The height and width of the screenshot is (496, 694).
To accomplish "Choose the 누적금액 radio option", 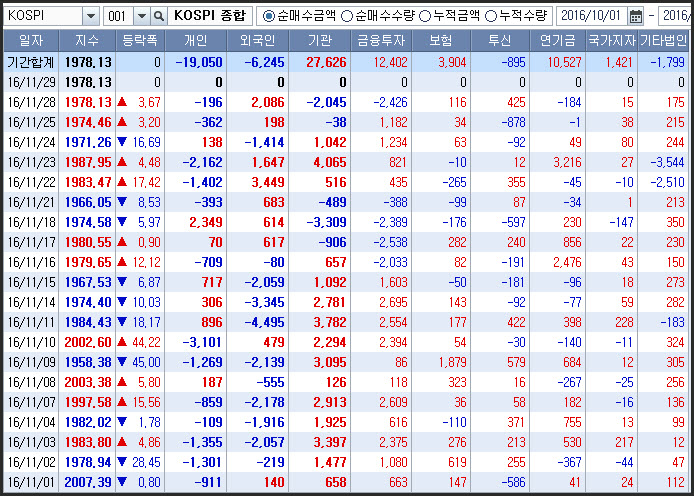I will click(424, 16).
